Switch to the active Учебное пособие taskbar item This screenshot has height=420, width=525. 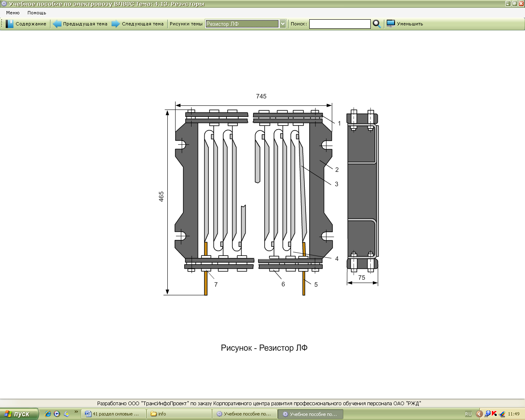310,414
